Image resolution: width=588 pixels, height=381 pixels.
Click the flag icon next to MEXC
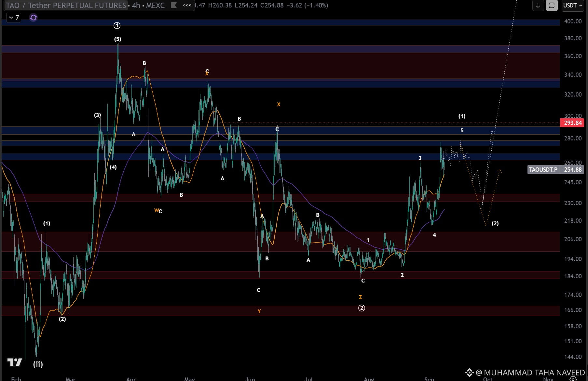pos(174,5)
